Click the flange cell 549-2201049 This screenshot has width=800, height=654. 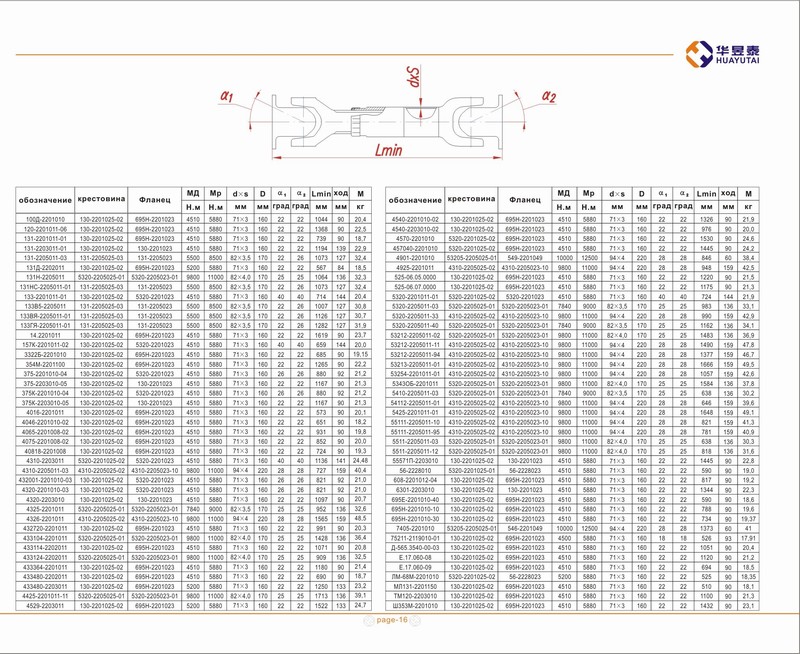coord(525,258)
